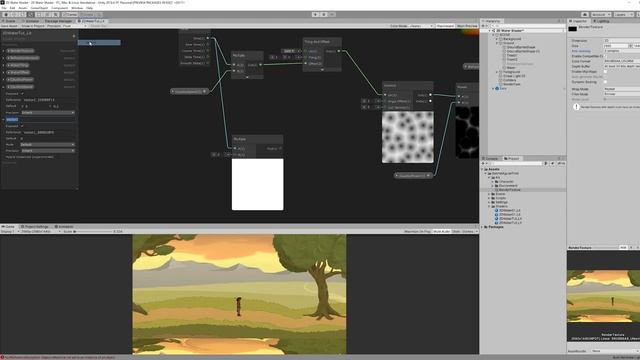Expand the Foreground object in Hierarchy
640x360 pixels.
[497, 72]
